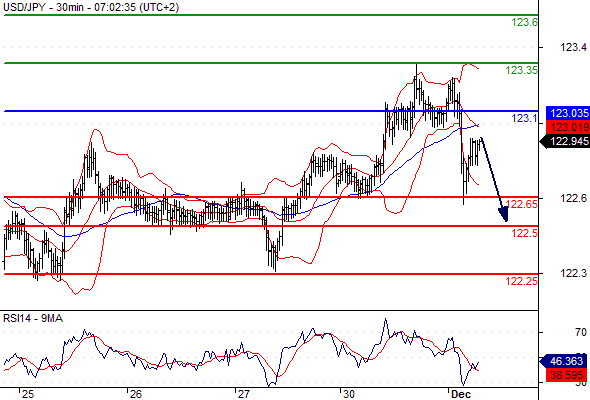Click the green 123.35 resistance label
This screenshot has height=400, width=590.
pos(522,70)
